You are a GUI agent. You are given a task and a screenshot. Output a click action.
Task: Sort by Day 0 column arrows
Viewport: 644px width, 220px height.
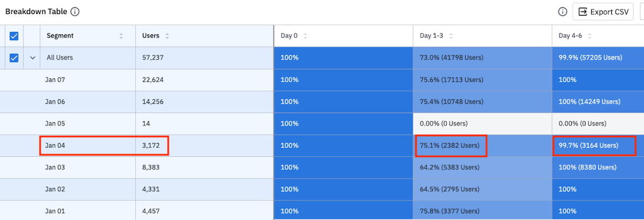(x=305, y=36)
